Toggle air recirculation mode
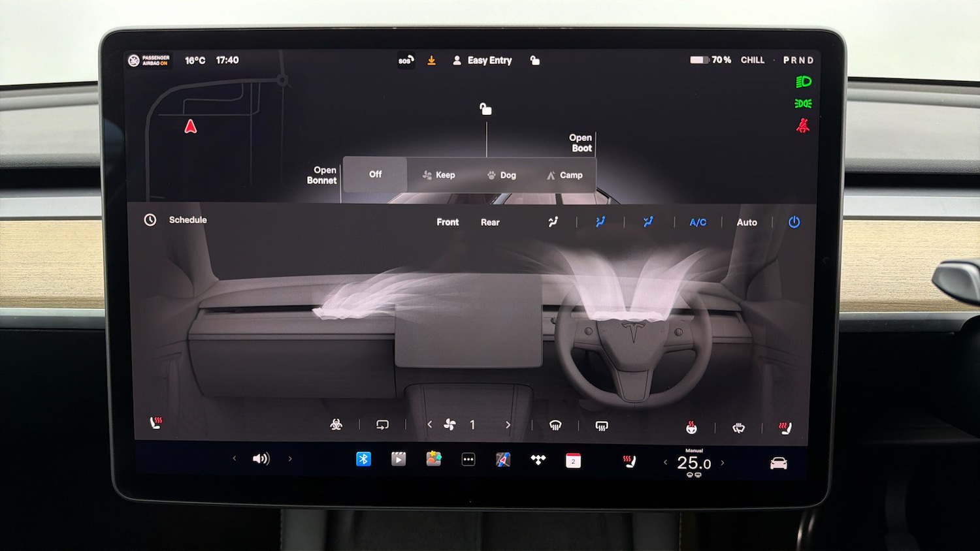This screenshot has height=551, width=980. click(382, 425)
